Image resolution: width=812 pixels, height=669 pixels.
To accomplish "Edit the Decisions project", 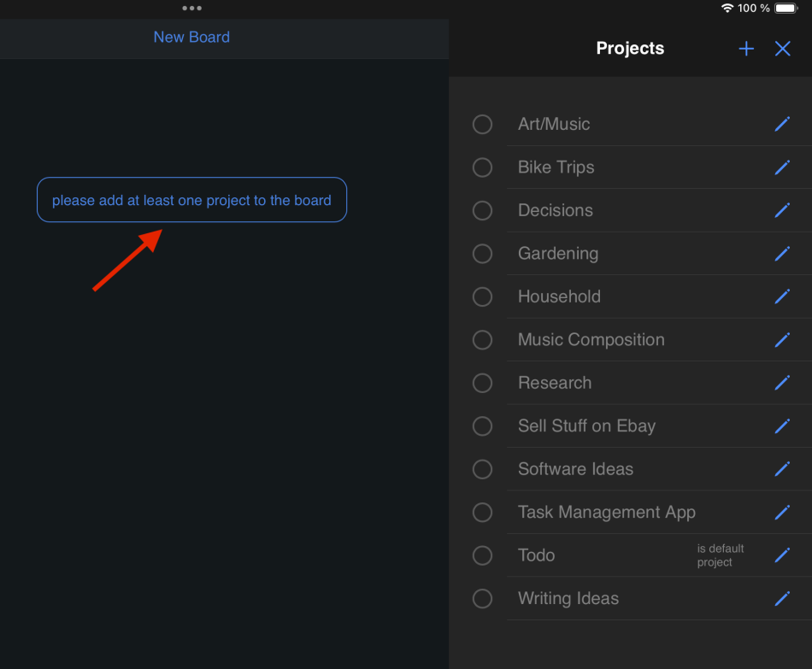I will click(x=782, y=210).
